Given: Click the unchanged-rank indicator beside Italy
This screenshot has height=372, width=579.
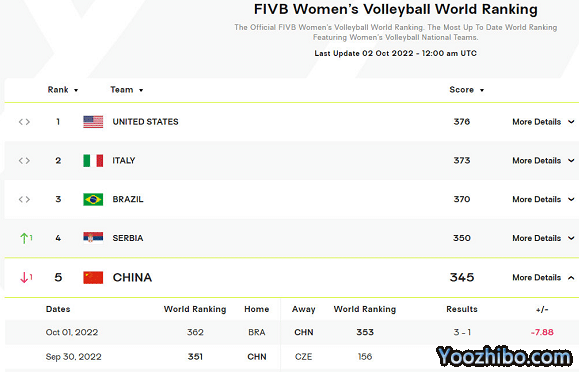Looking at the screenshot, I should [24, 161].
